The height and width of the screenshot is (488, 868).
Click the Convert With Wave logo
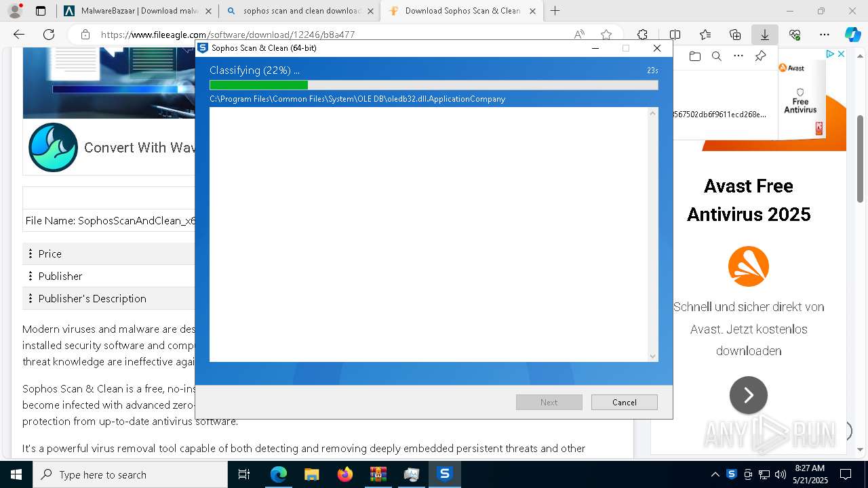click(54, 147)
